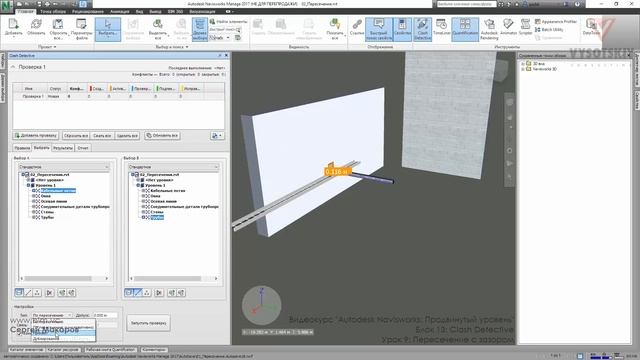Toggle the Дерево выбора (Selection Tree) button
Screen dimensions: 640x360
tap(200, 29)
